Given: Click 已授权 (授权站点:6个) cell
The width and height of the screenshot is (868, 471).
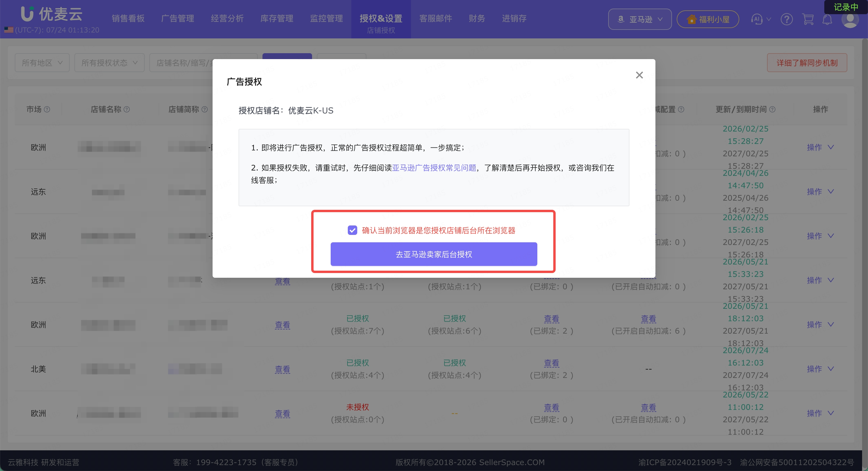Looking at the screenshot, I should pos(455,325).
